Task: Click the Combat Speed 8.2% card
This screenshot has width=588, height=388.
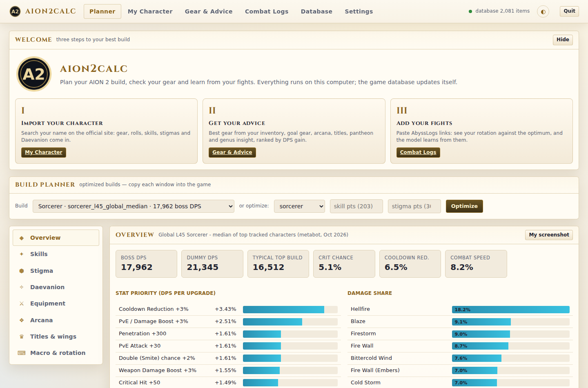Action: tap(476, 264)
